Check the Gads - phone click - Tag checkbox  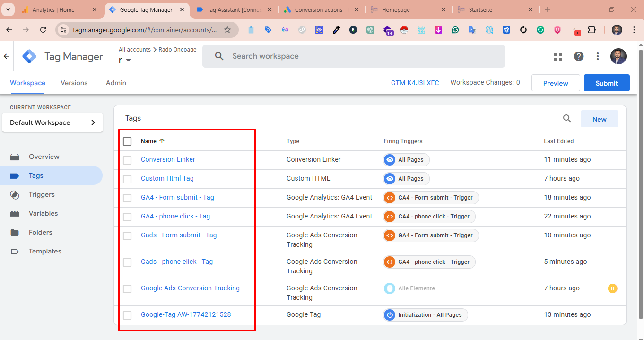(x=127, y=262)
